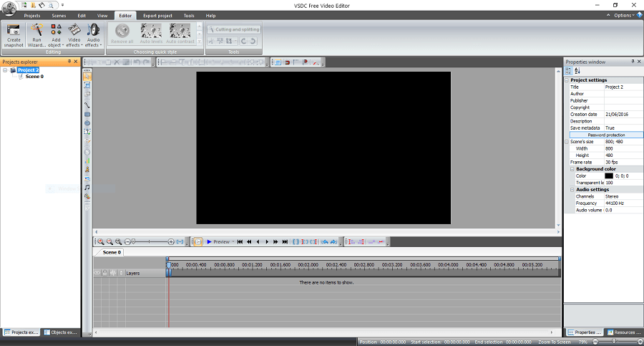Click the zoom out magnifier on timeline toolbar

[109, 242]
